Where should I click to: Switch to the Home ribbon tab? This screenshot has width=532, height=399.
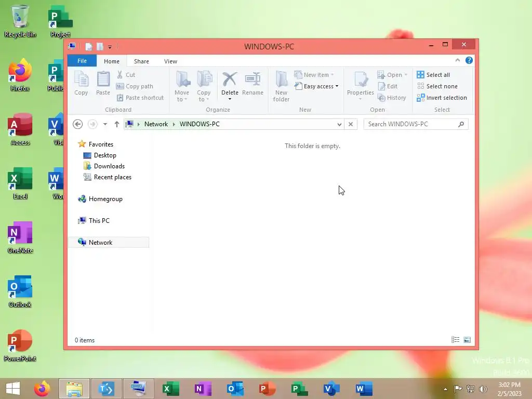(112, 61)
